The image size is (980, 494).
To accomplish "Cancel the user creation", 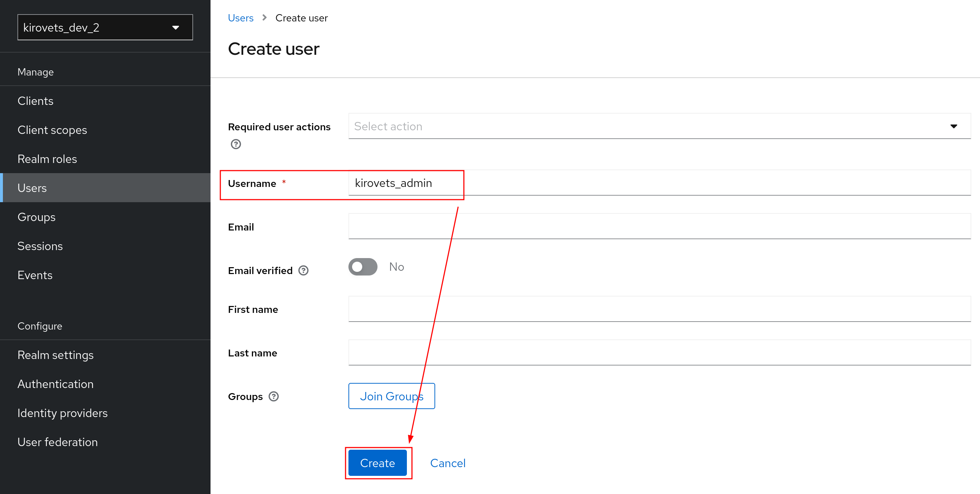I will coord(448,463).
